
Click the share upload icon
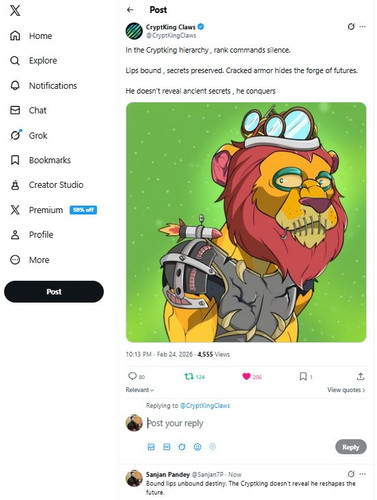click(x=360, y=377)
